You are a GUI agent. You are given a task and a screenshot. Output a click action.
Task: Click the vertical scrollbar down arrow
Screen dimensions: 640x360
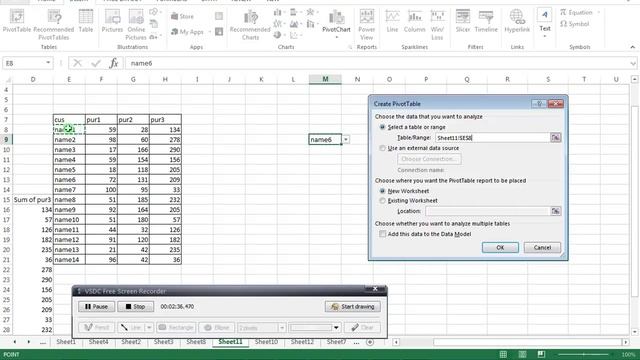[x=634, y=332]
